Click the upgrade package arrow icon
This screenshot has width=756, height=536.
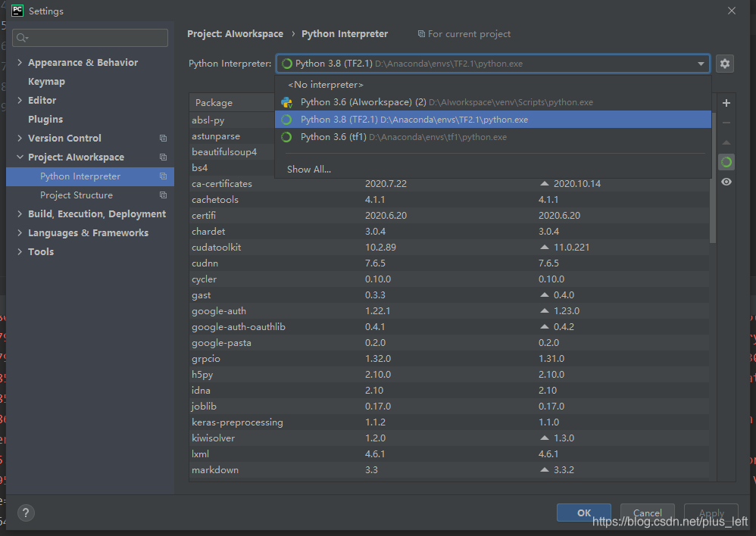726,142
